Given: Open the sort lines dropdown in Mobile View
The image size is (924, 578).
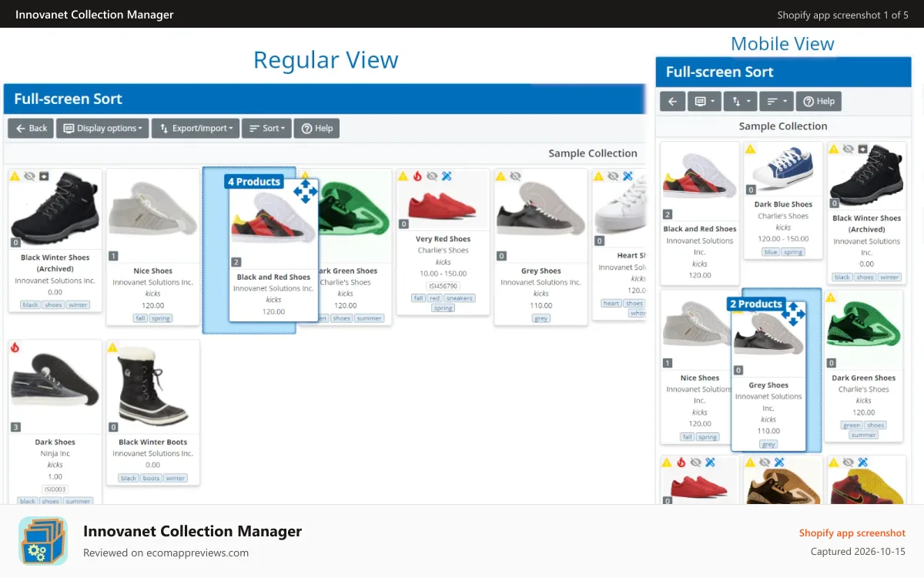Looking at the screenshot, I should (x=776, y=101).
